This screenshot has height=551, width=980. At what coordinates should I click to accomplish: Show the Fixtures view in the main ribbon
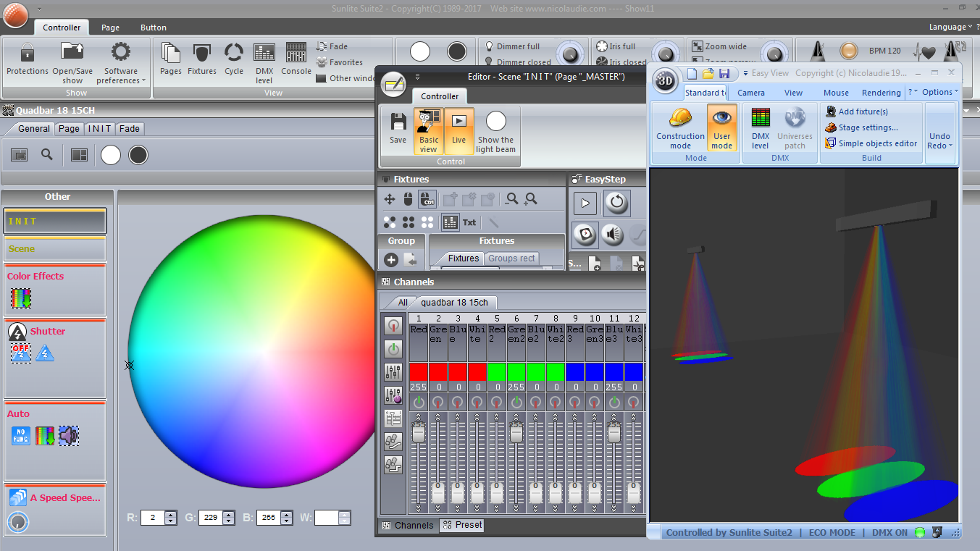pos(202,58)
